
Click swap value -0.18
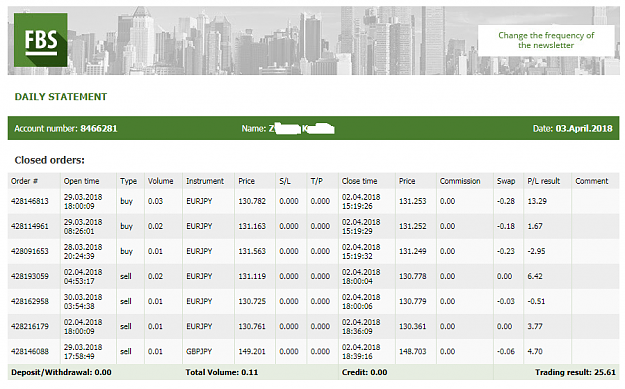coord(506,226)
